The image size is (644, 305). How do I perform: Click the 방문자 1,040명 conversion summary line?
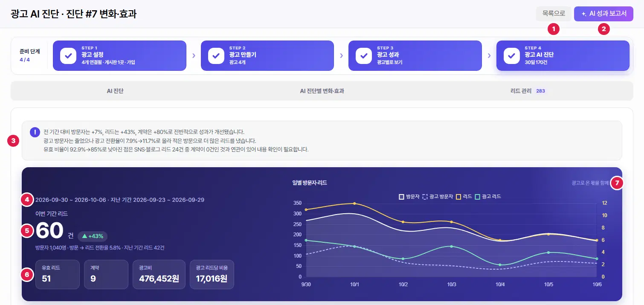coord(100,247)
